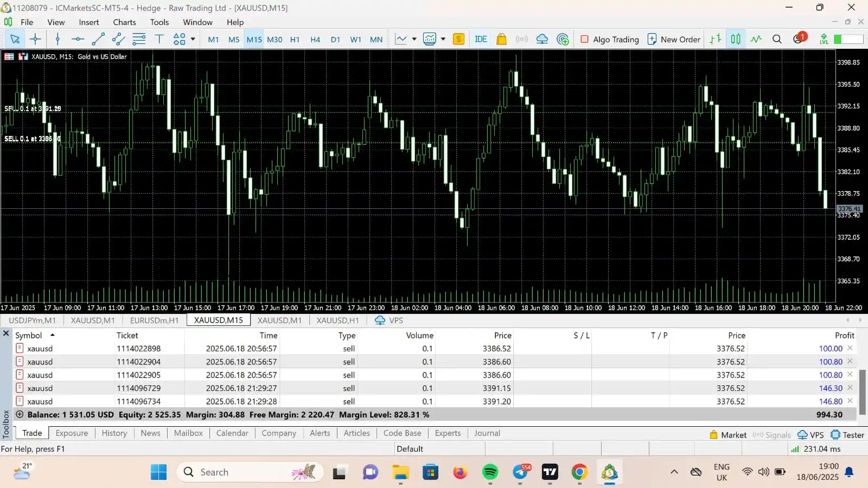This screenshot has width=868, height=488.
Task: Select the text label tool
Action: 159,39
